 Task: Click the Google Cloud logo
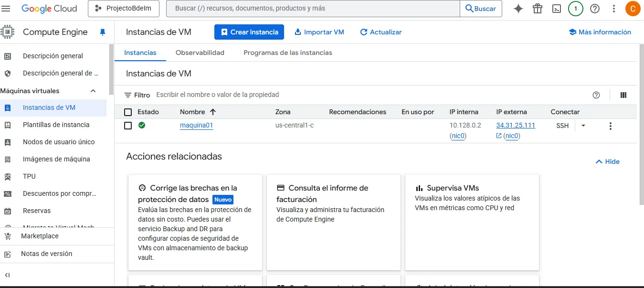coord(50,9)
